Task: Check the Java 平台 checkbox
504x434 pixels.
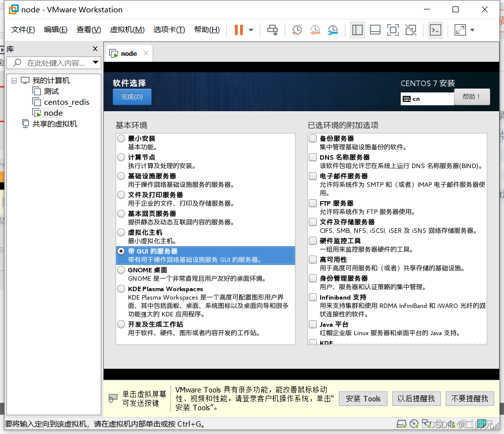Action: [313, 324]
